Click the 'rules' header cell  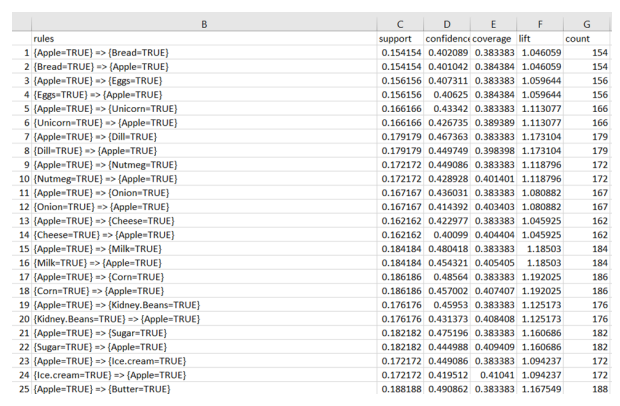click(x=204, y=39)
